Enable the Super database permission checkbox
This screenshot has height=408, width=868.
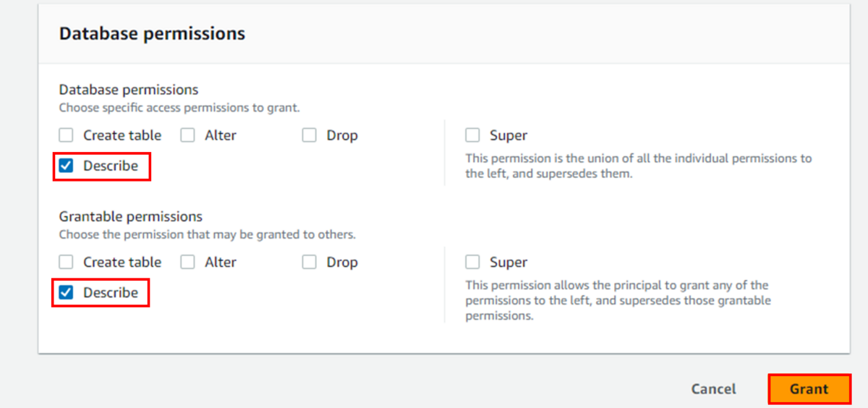tap(473, 135)
